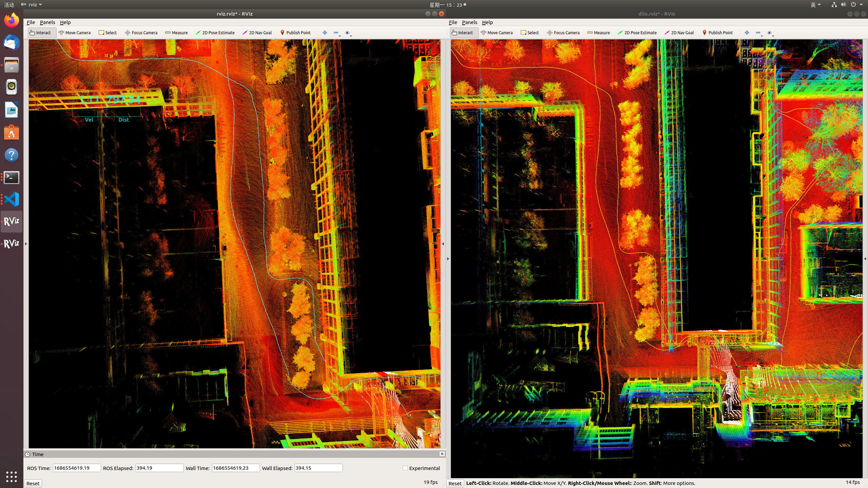Toggle the Select tool in right RViz toolbar
Image resolution: width=868 pixels, height=488 pixels.
click(x=530, y=33)
